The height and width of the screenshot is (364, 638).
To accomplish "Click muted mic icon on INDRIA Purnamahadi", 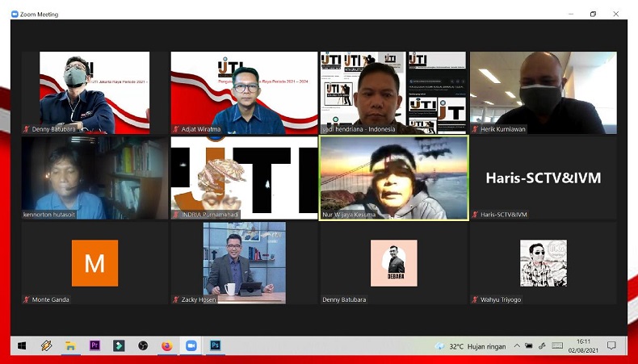I will pyautogui.click(x=176, y=215).
